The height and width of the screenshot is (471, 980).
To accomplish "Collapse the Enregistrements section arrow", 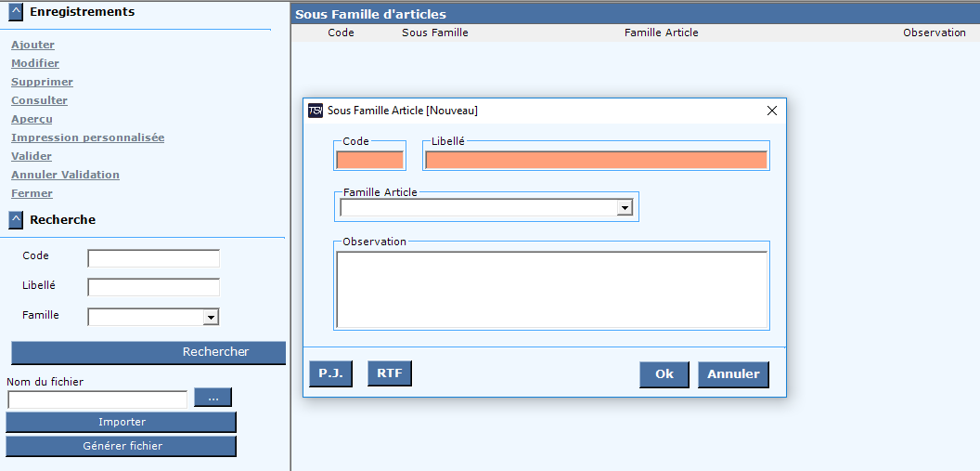I will (x=16, y=12).
